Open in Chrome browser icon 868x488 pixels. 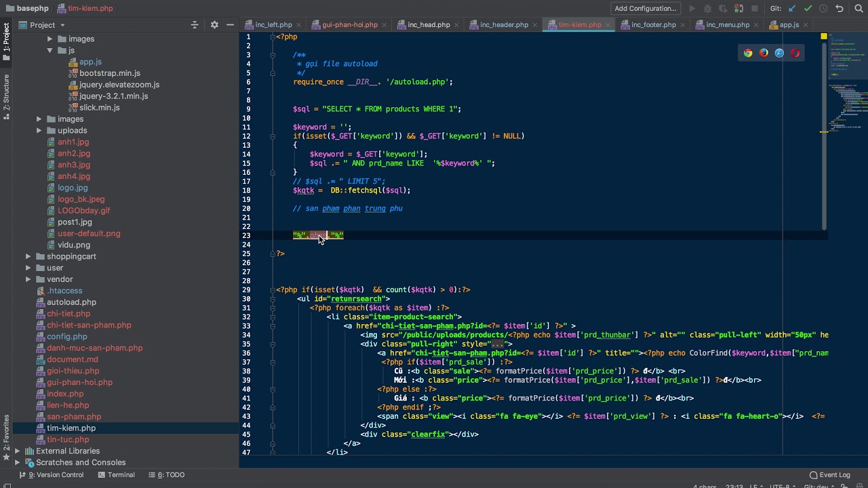click(748, 53)
